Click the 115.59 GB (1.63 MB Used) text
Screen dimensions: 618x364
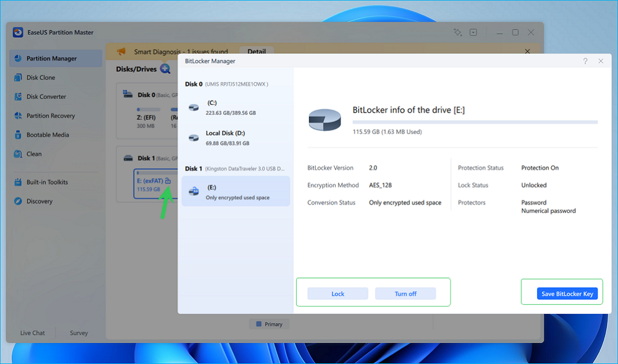tap(387, 132)
